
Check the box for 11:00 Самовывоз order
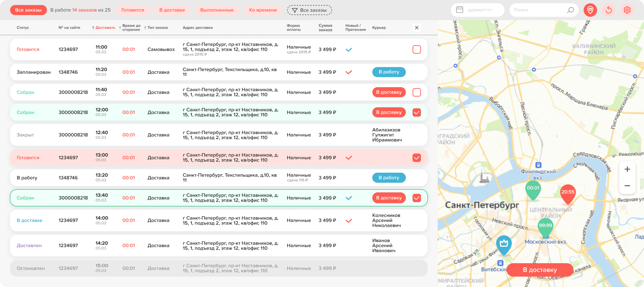[417, 49]
